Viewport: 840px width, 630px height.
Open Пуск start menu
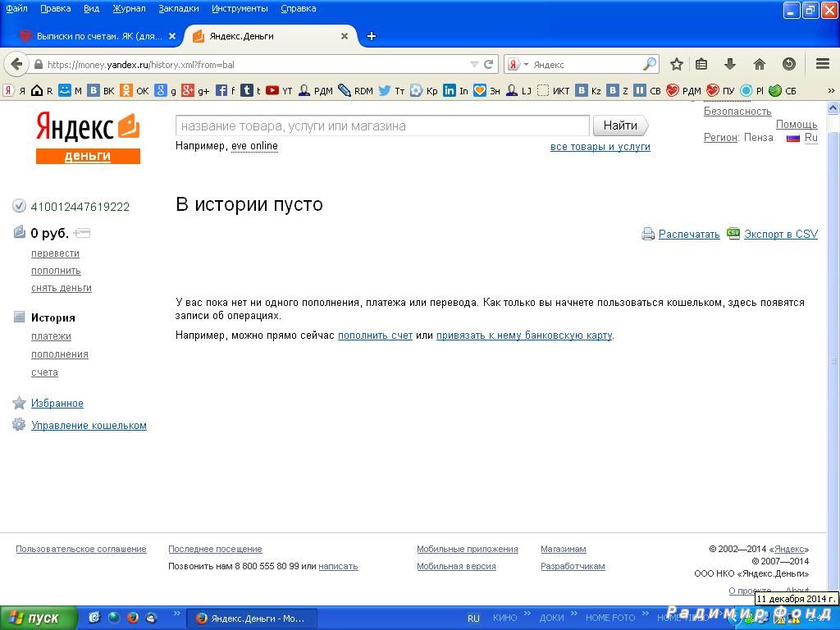(38, 619)
